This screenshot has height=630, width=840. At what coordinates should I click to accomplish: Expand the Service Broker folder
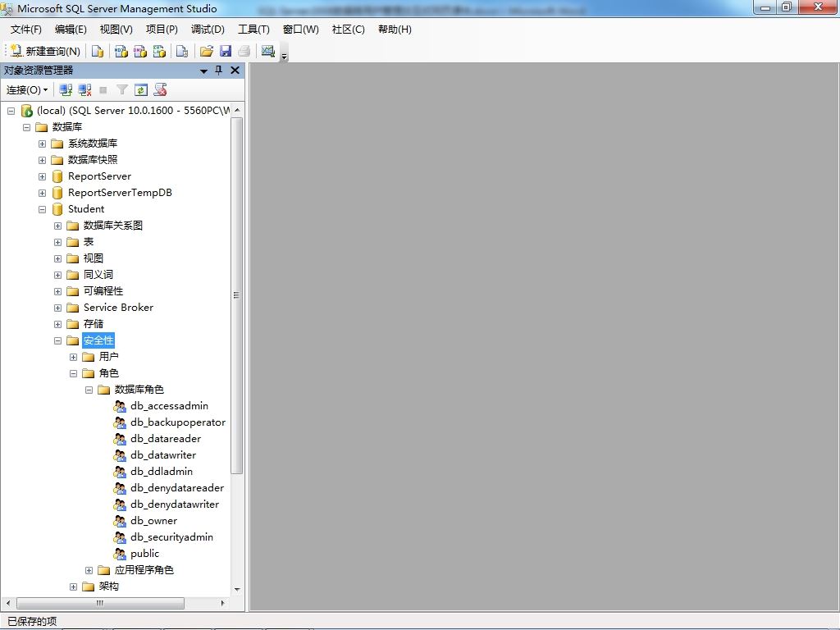click(x=58, y=308)
